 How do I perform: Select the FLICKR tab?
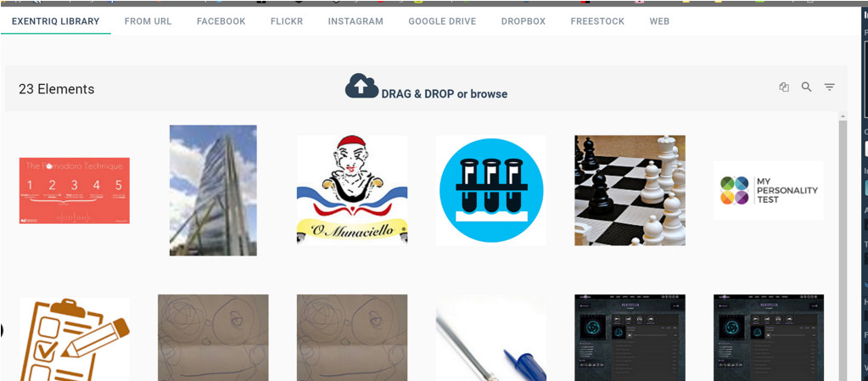point(286,21)
